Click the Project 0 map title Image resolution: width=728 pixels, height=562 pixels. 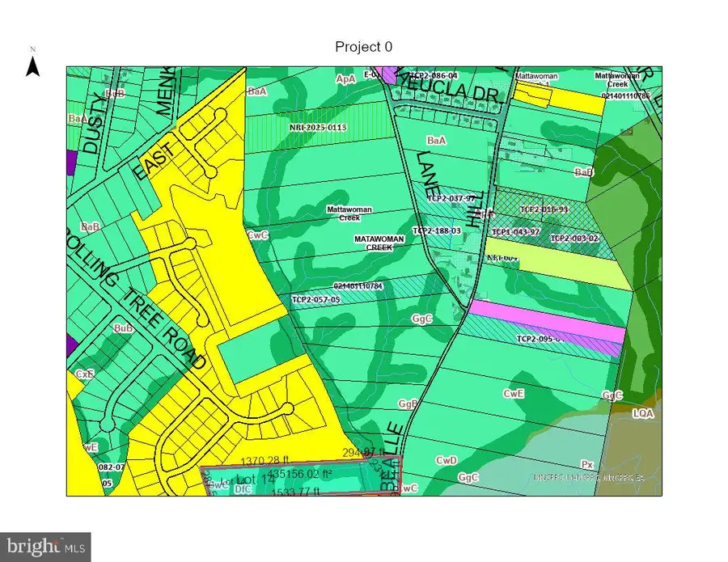pyautogui.click(x=363, y=47)
